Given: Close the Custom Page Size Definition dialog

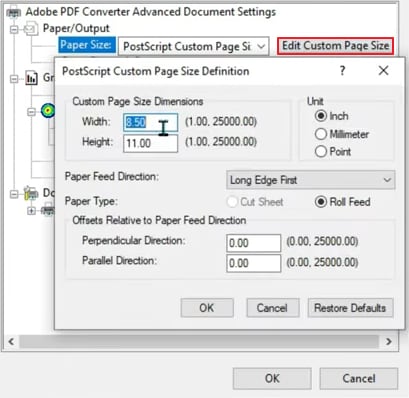Looking at the screenshot, I should point(384,70).
